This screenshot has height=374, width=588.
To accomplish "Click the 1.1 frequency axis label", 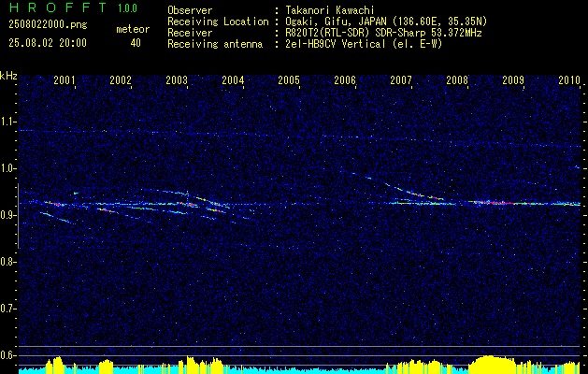I will 7,122.
